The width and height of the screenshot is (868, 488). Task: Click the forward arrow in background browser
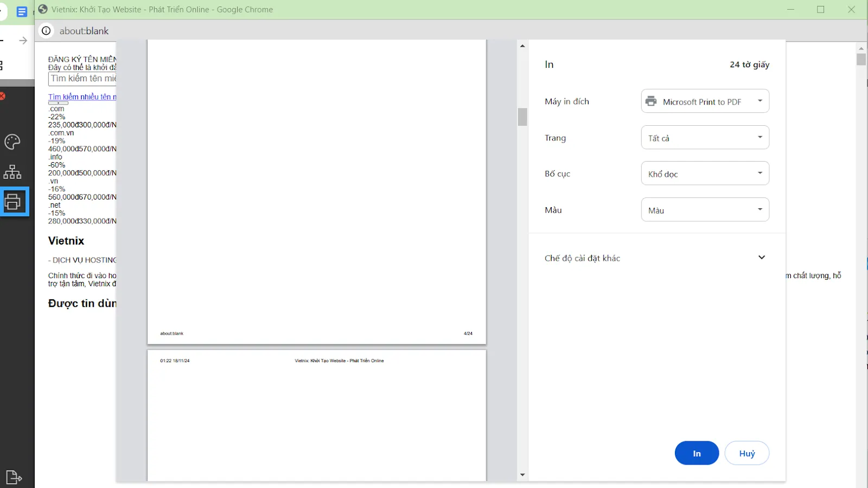coord(23,41)
